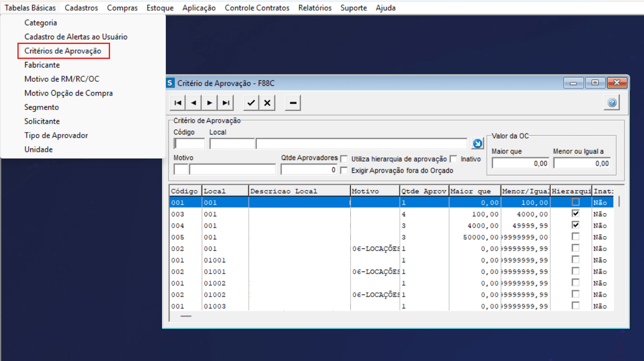Open the Suporte menu
The height and width of the screenshot is (361, 644).
click(354, 8)
